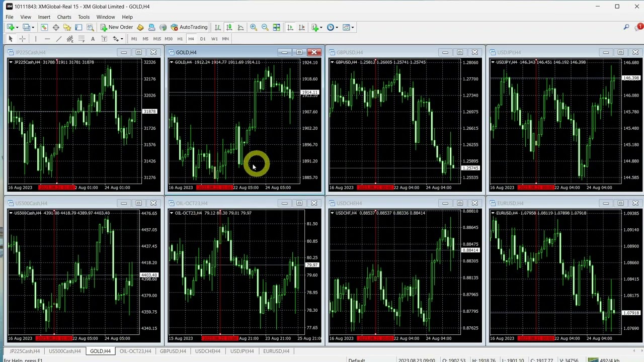Select the Fibonacci retracement tool
This screenshot has width=644, height=362.
coord(82,39)
